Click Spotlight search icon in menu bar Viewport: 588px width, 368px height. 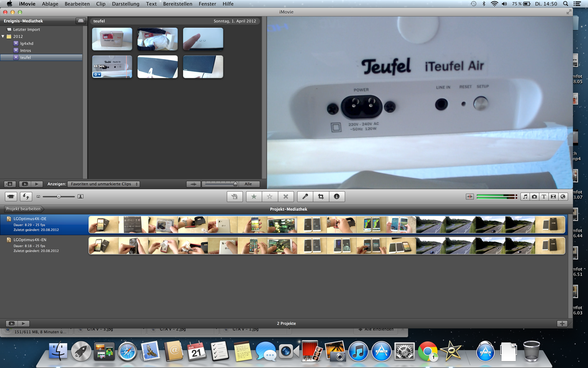tap(566, 4)
